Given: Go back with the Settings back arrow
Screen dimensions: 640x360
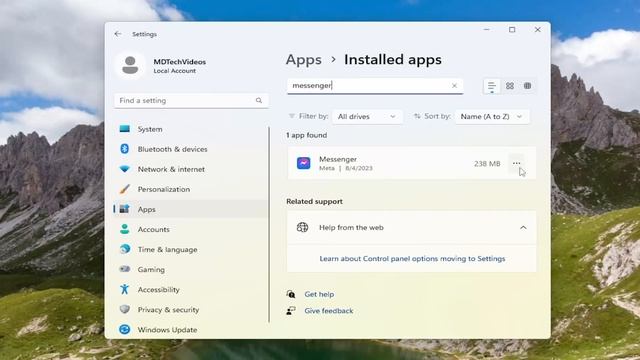Looking at the screenshot, I should click(118, 34).
